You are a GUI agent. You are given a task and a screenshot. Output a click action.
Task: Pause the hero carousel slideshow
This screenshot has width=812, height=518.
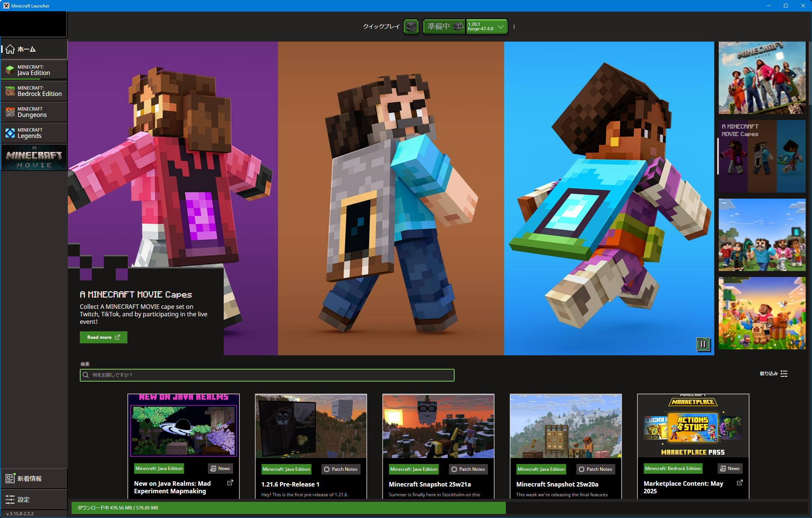point(703,344)
